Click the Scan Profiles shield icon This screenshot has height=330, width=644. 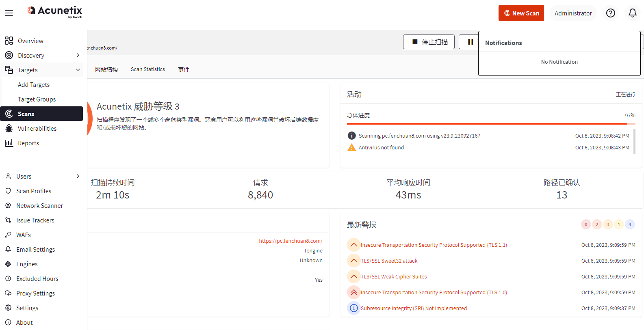tap(8, 191)
